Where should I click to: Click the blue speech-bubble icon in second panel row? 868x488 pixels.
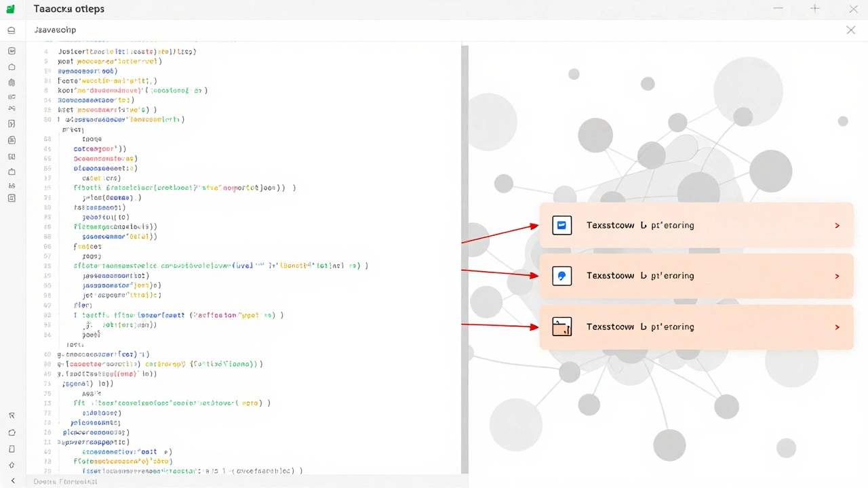click(562, 276)
